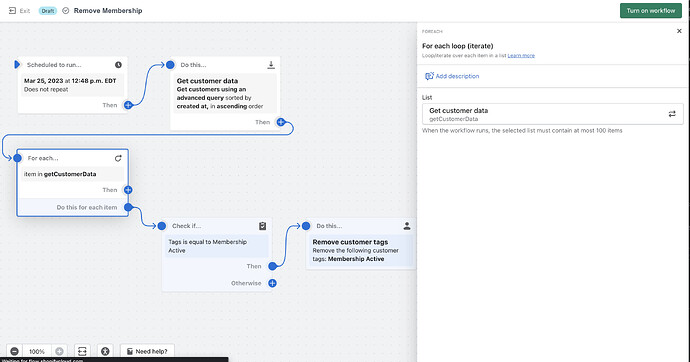The height and width of the screenshot is (362, 690).
Task: Click the Do this for each item connector
Action: [128, 207]
